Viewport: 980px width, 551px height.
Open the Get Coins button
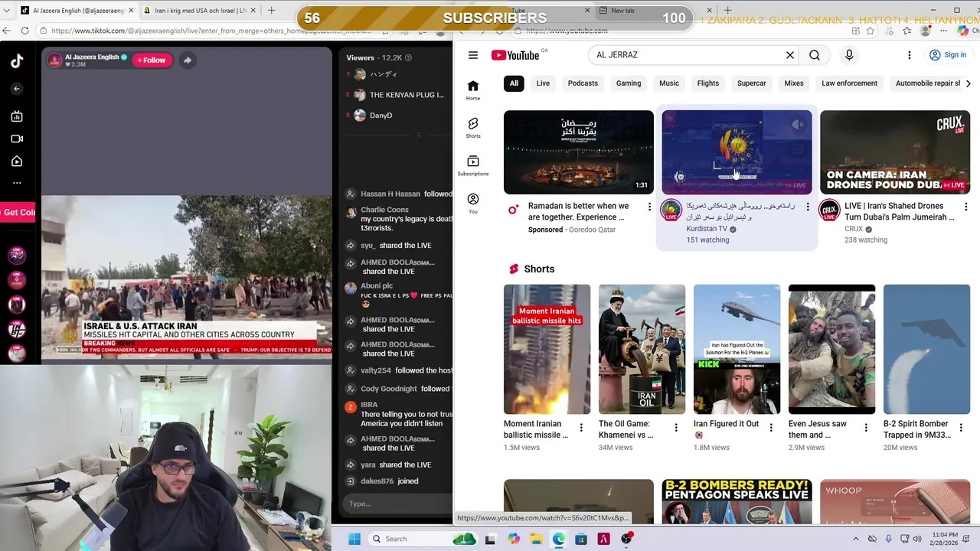click(18, 212)
